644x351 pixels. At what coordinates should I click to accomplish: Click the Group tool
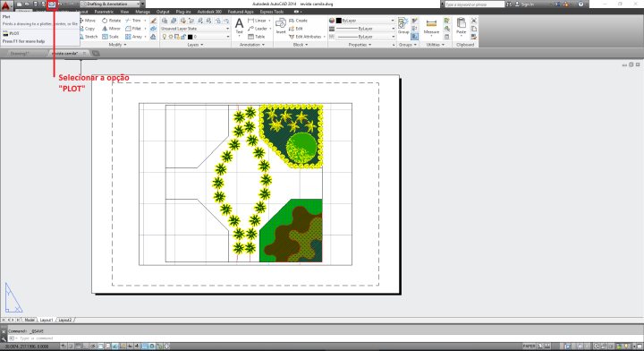click(x=403, y=25)
